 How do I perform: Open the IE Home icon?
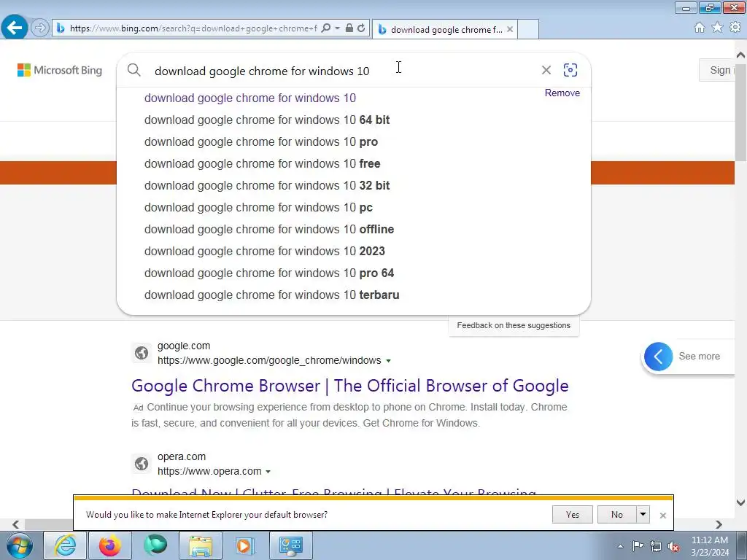point(700,28)
